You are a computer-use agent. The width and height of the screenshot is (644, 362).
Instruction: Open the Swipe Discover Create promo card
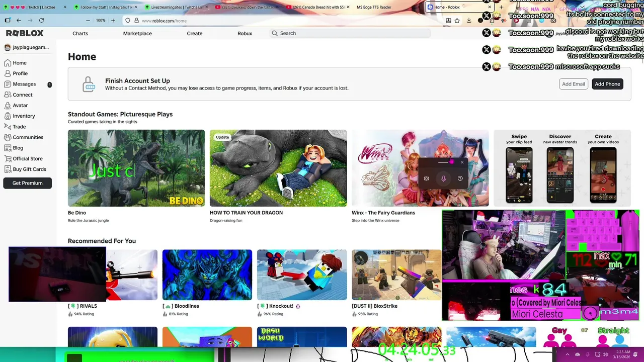tap(562, 168)
